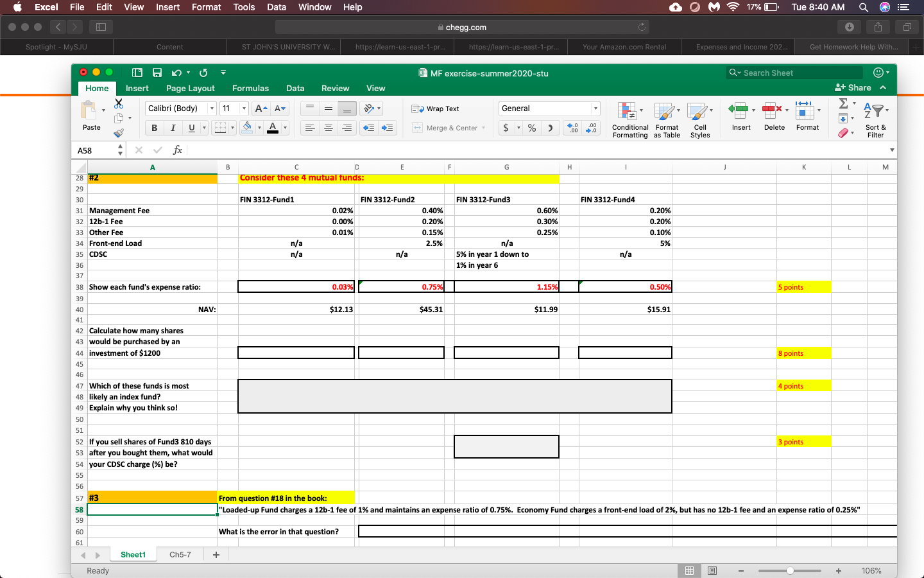Click the Insert Function fx icon
This screenshot has height=578, width=924.
click(x=178, y=150)
